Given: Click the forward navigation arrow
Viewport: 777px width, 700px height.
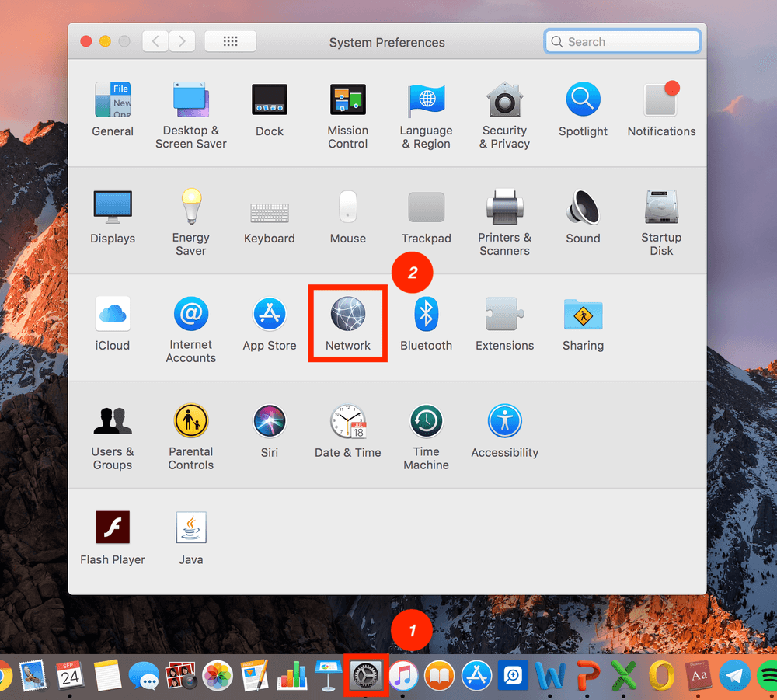Looking at the screenshot, I should [182, 41].
